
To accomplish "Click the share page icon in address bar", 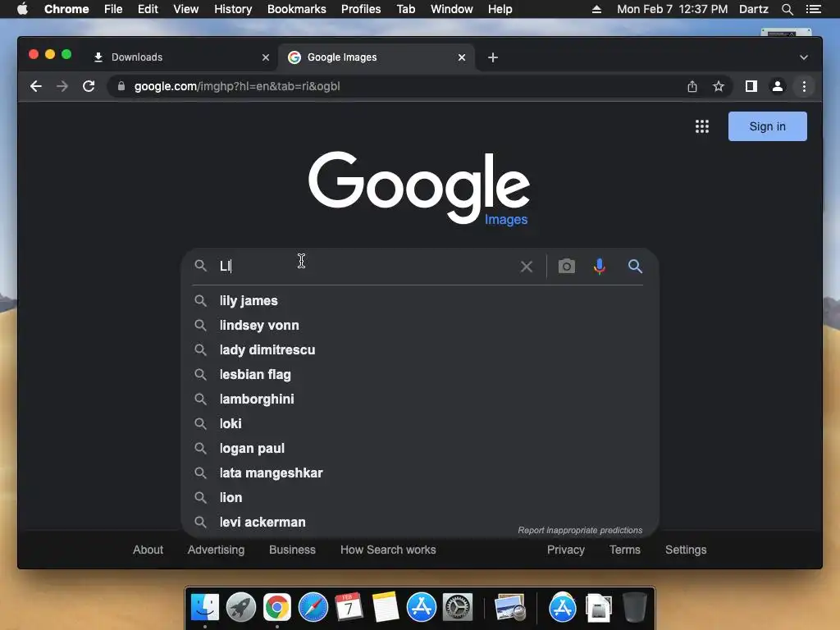I will (x=692, y=86).
